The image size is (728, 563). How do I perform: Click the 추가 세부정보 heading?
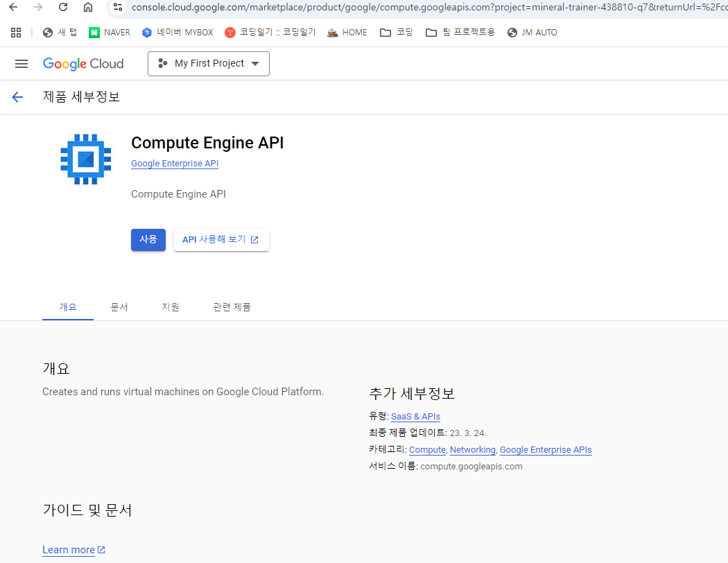412,394
